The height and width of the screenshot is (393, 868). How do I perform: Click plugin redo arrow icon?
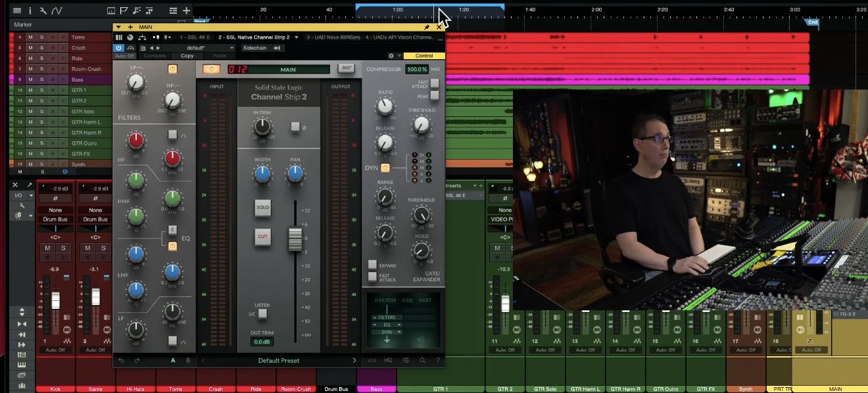[x=137, y=360]
